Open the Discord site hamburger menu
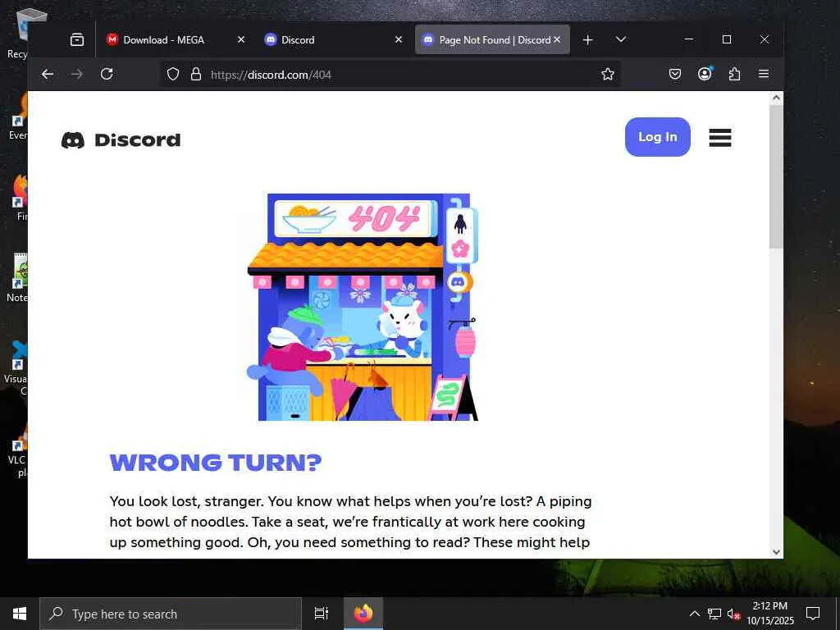This screenshot has height=630, width=840. [720, 138]
